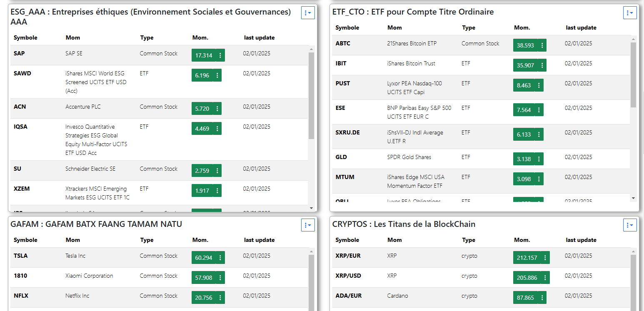Image resolution: width=644 pixels, height=311 pixels.
Task: Click the three-dot menu beside SAWD momentum 6.196
Action: pyautogui.click(x=217, y=75)
